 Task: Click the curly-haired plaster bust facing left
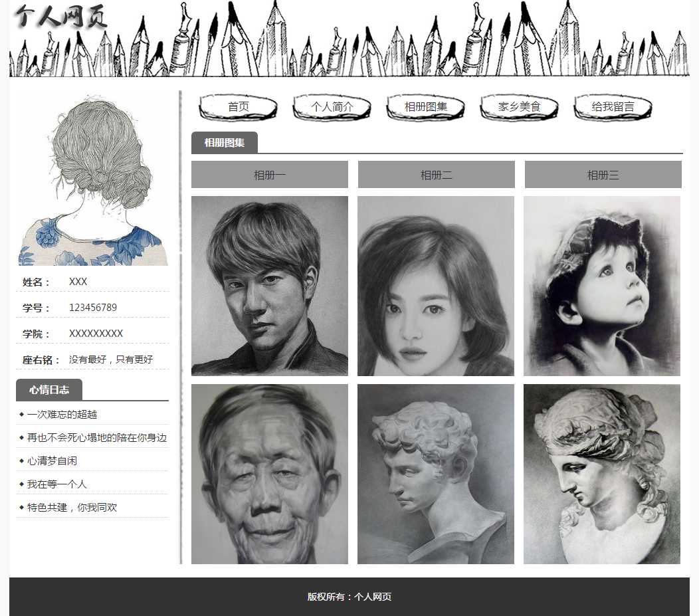(435, 474)
